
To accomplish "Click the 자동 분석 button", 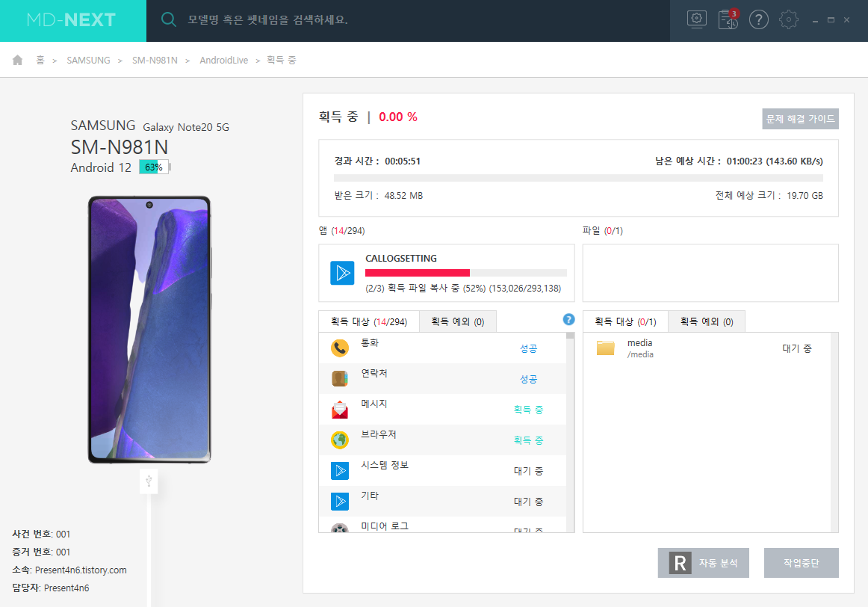I will tap(704, 563).
